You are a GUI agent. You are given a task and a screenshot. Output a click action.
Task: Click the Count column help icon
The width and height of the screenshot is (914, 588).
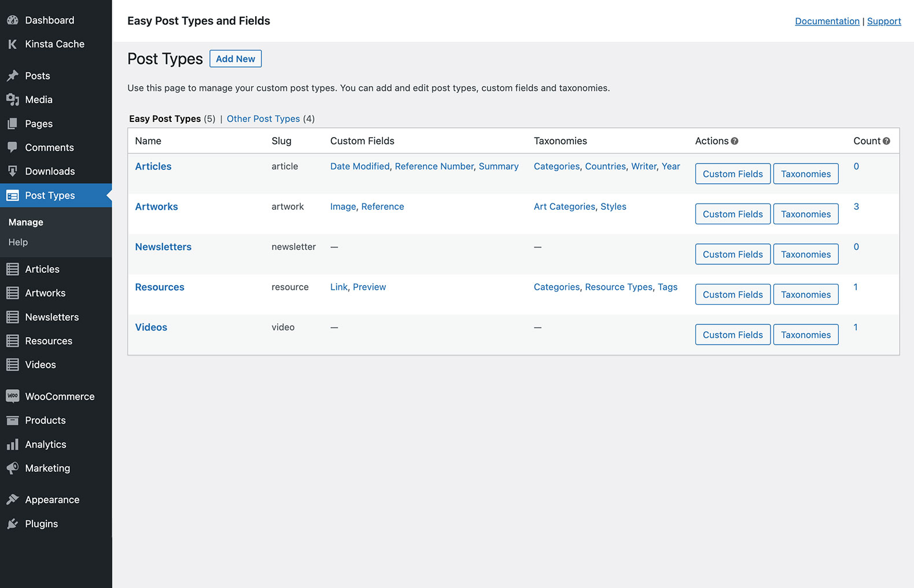click(886, 141)
